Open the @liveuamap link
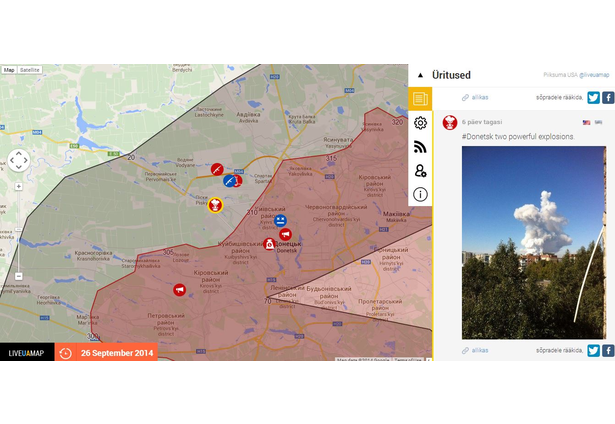The image size is (615, 424). [x=594, y=75]
